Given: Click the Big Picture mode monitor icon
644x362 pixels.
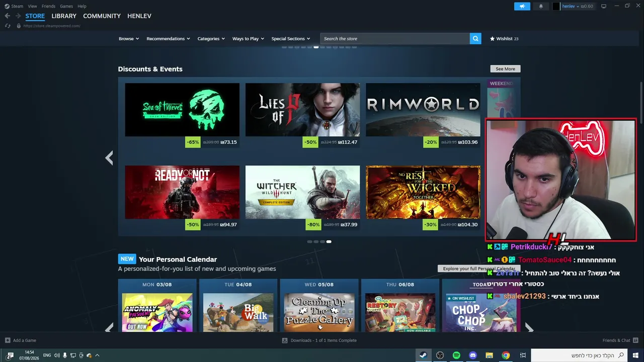Looking at the screenshot, I should click(604, 6).
